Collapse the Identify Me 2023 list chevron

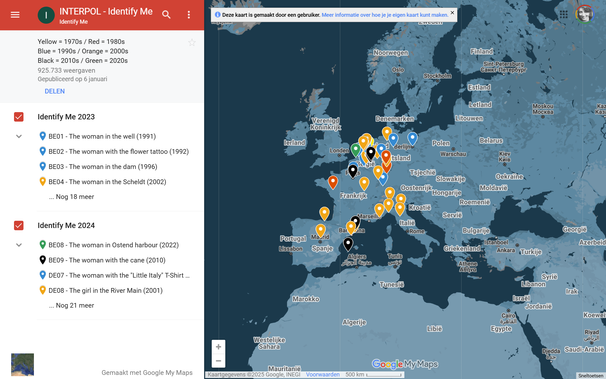[19, 136]
